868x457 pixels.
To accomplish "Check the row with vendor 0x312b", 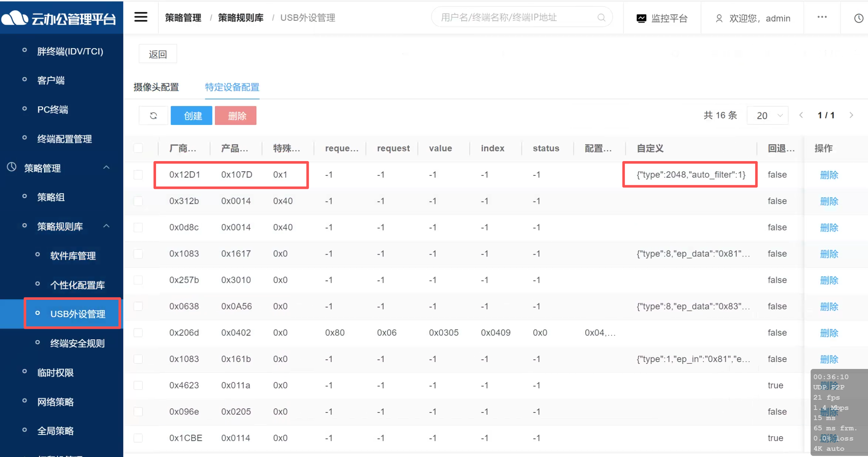I will (138, 201).
